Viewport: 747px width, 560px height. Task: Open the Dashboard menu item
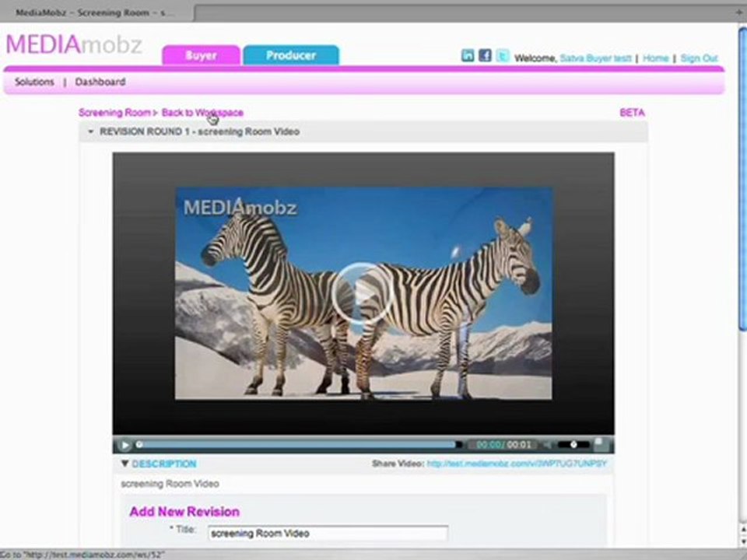(x=100, y=82)
